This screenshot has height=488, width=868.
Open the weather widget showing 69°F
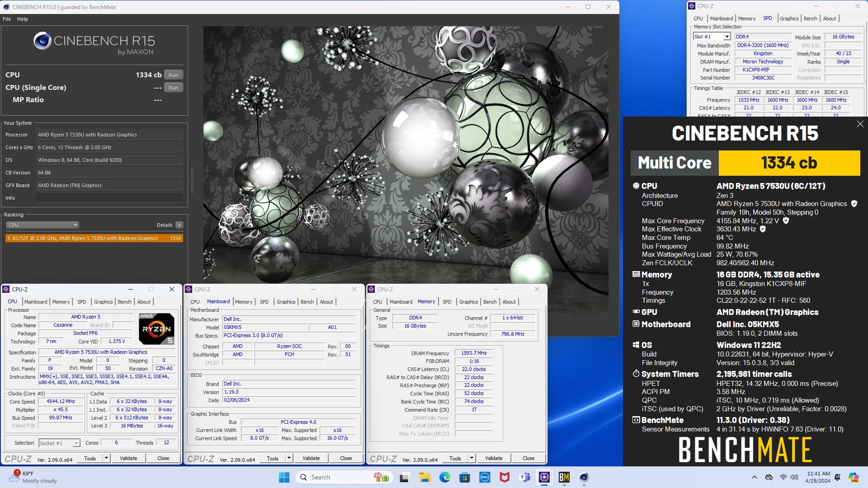coord(33,477)
